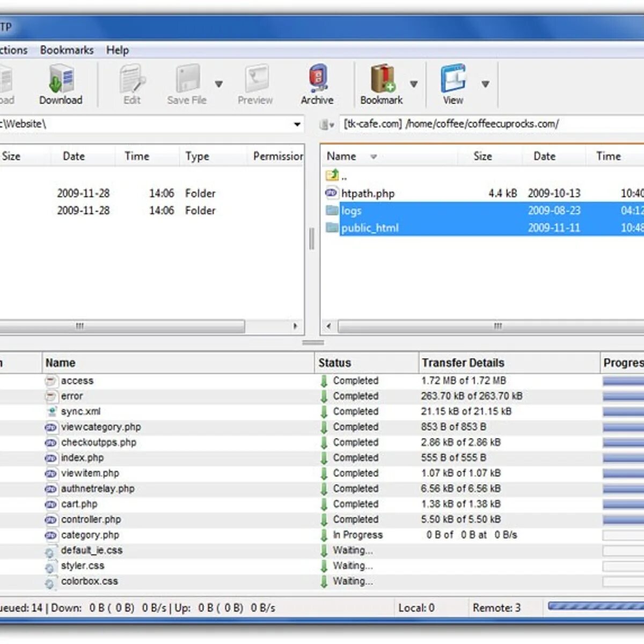Image resolution: width=644 pixels, height=644 pixels.
Task: Click the viewitem.php file icon
Action: 50,474
